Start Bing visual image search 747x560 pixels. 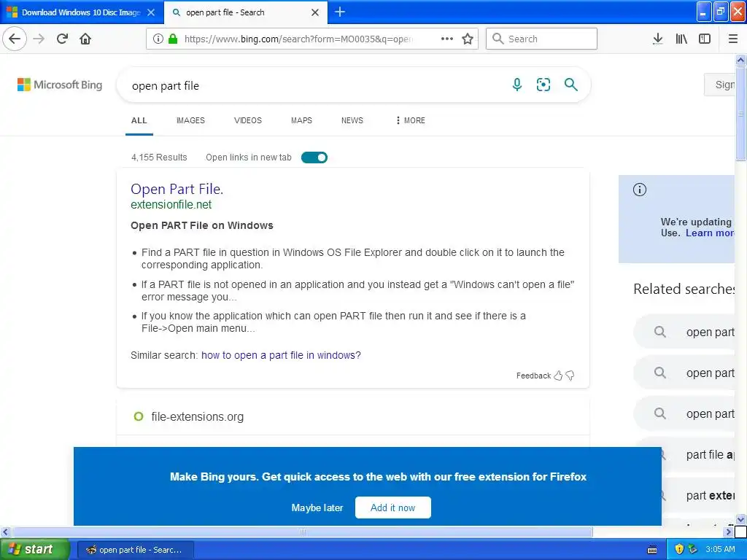(543, 85)
